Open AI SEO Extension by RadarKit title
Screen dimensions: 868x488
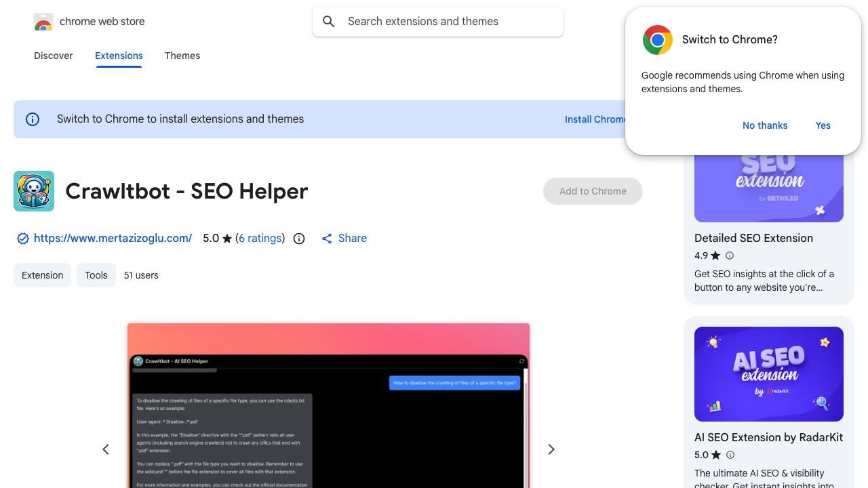click(x=768, y=437)
